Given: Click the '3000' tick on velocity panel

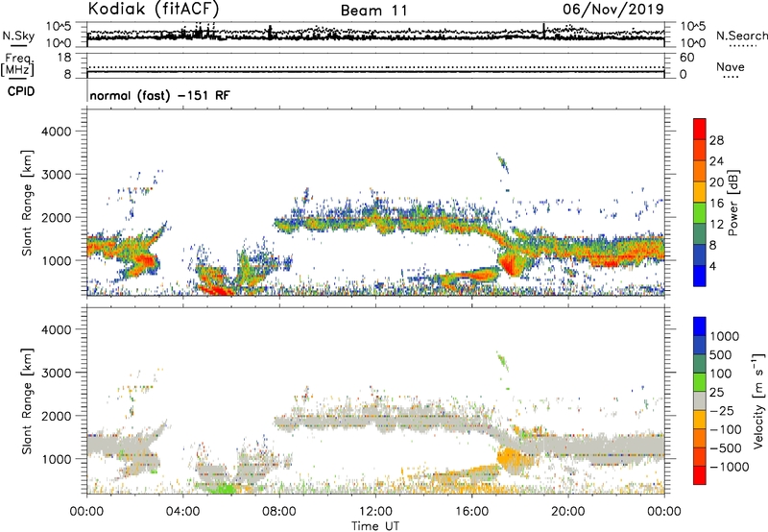Looking at the screenshot, I should click(56, 373).
